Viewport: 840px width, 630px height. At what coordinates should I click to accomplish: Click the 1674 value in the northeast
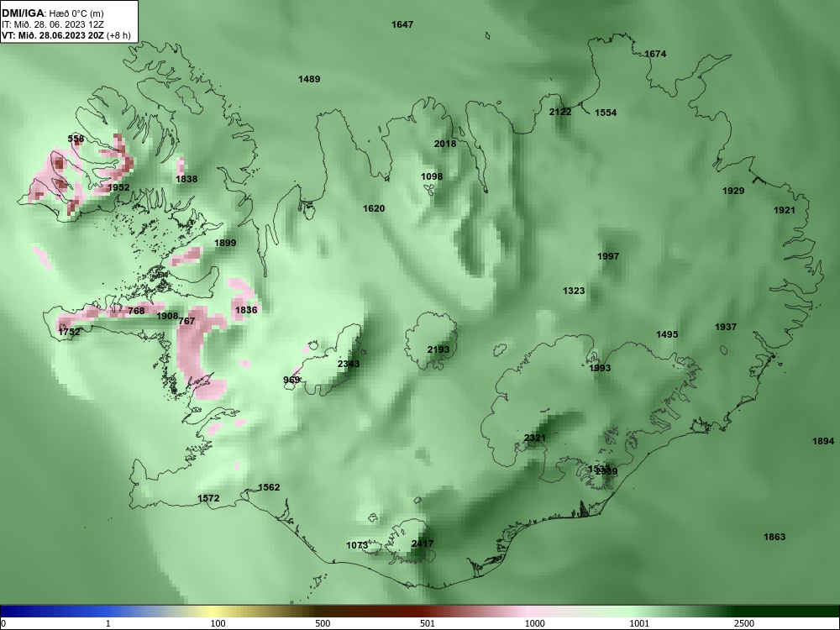(655, 54)
